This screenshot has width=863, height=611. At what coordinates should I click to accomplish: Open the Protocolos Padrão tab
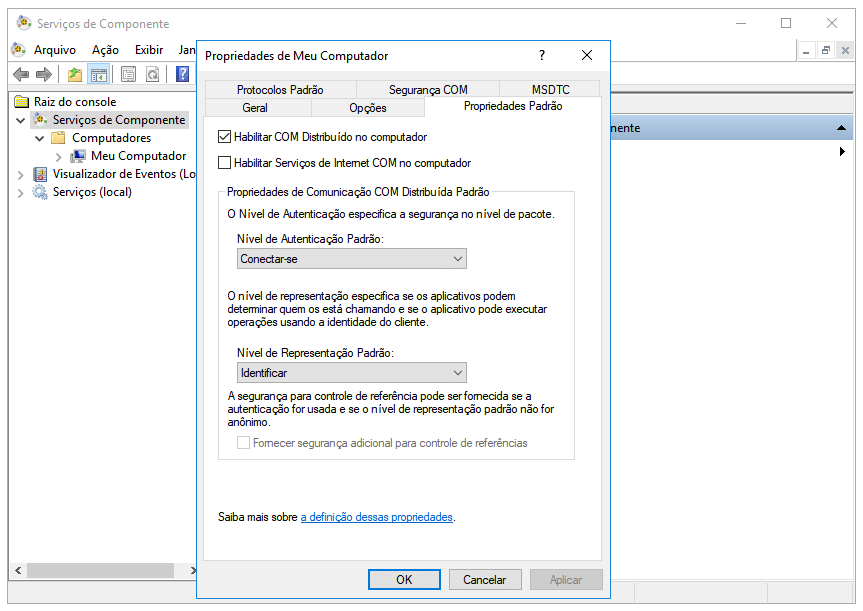click(280, 90)
